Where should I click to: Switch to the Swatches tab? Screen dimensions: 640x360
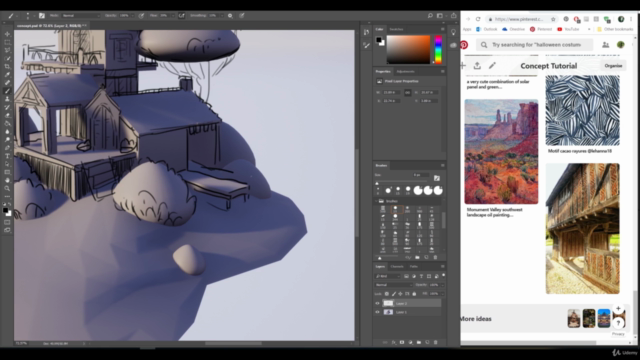pos(396,29)
